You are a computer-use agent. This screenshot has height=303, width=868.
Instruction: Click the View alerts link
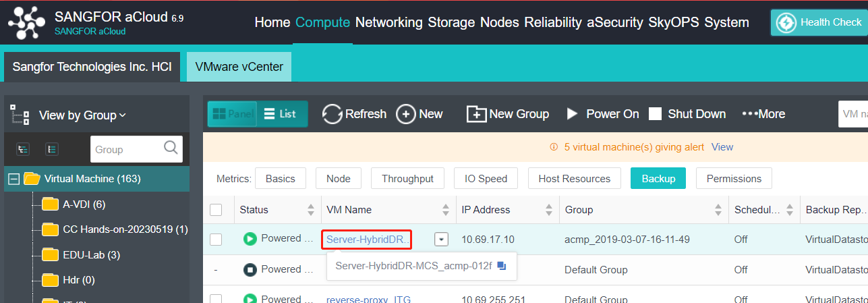[722, 146]
